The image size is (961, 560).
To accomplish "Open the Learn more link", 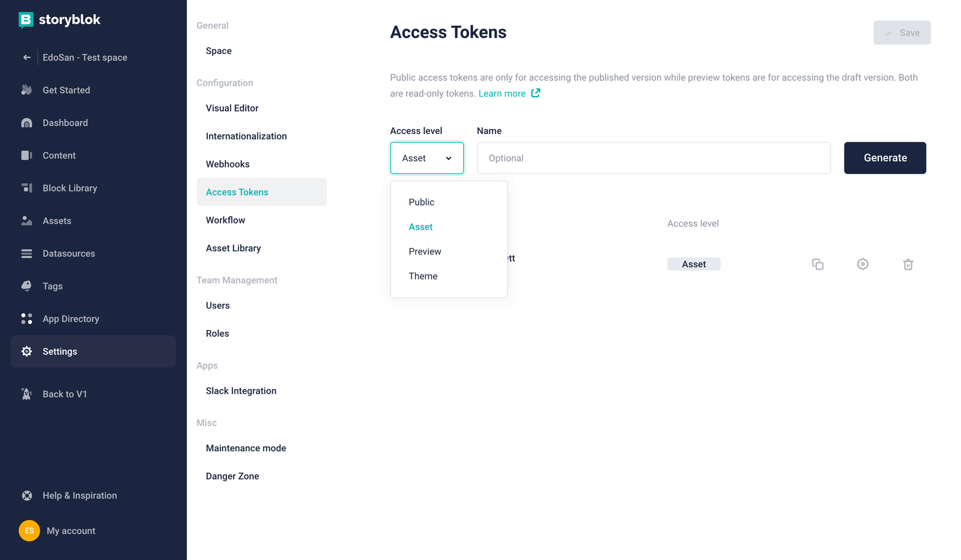I will click(x=502, y=94).
